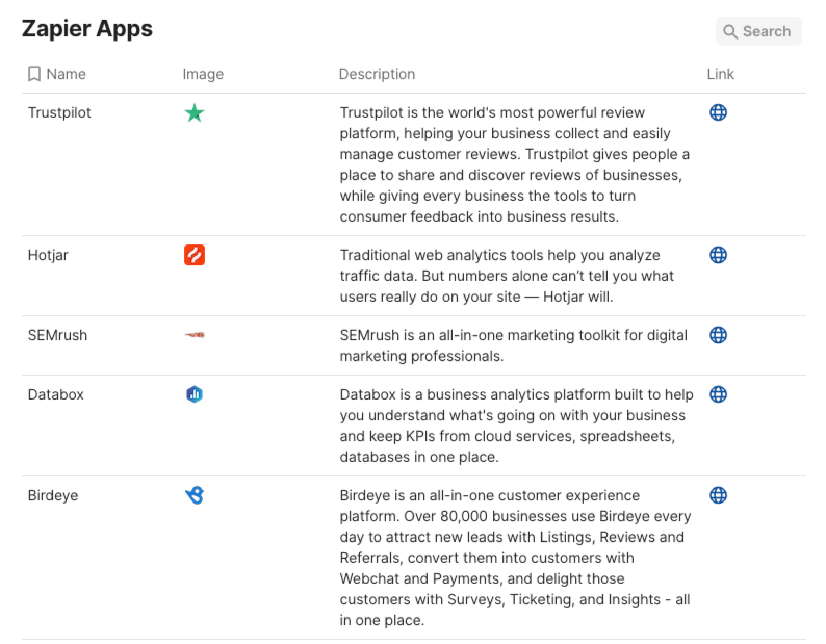The height and width of the screenshot is (644, 826).
Task: Open the Trustpilot row name
Action: point(59,112)
